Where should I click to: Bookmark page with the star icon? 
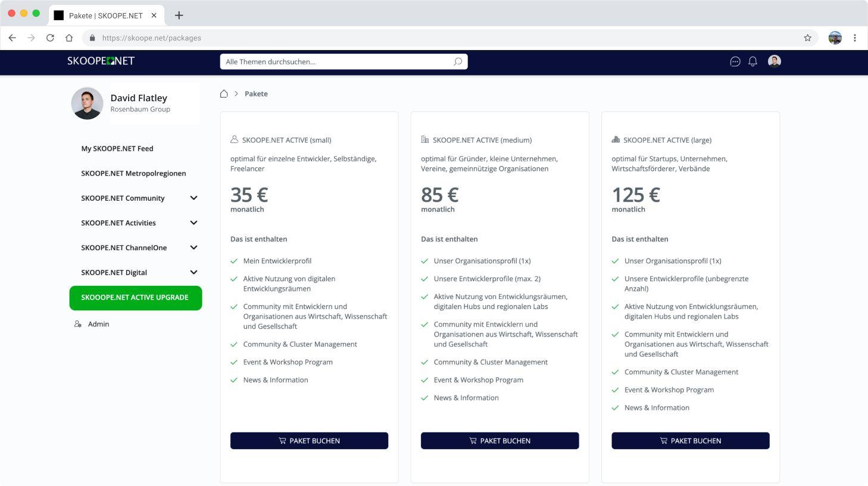click(807, 38)
